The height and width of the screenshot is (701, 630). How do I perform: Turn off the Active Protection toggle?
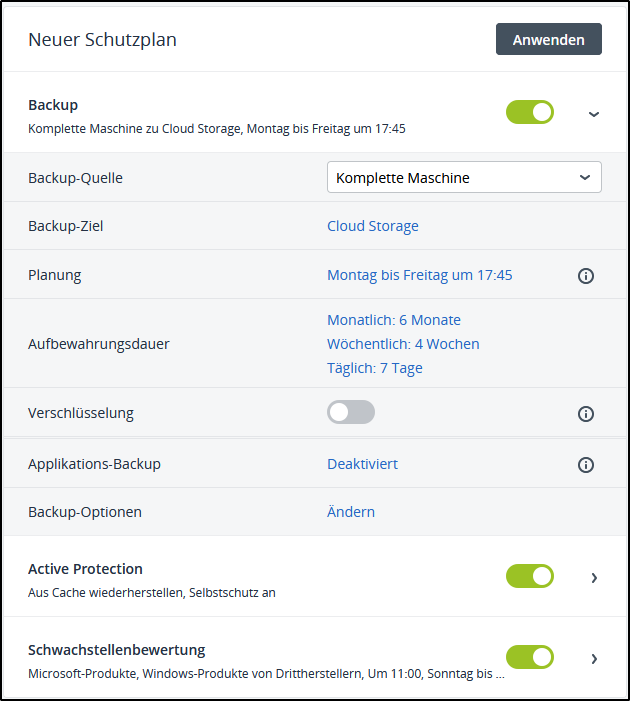pyautogui.click(x=530, y=576)
